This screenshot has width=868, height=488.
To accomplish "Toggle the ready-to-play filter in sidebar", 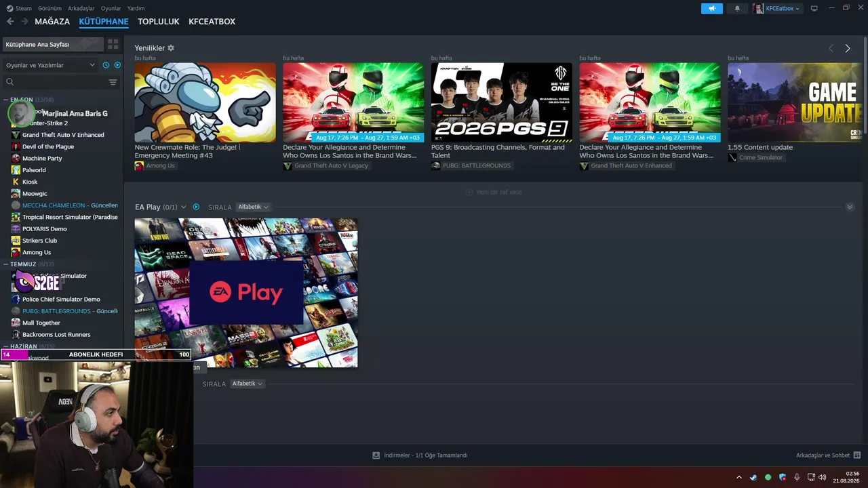I will pos(117,65).
